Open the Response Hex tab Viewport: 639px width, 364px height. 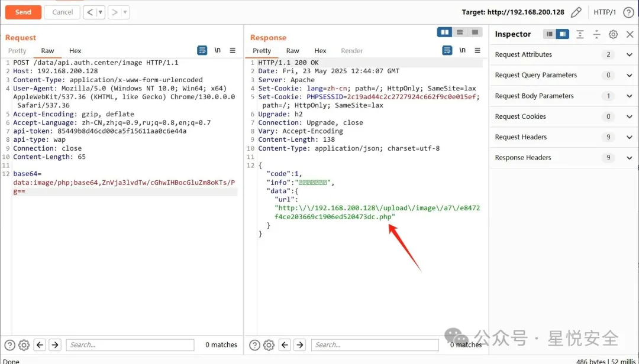point(320,50)
